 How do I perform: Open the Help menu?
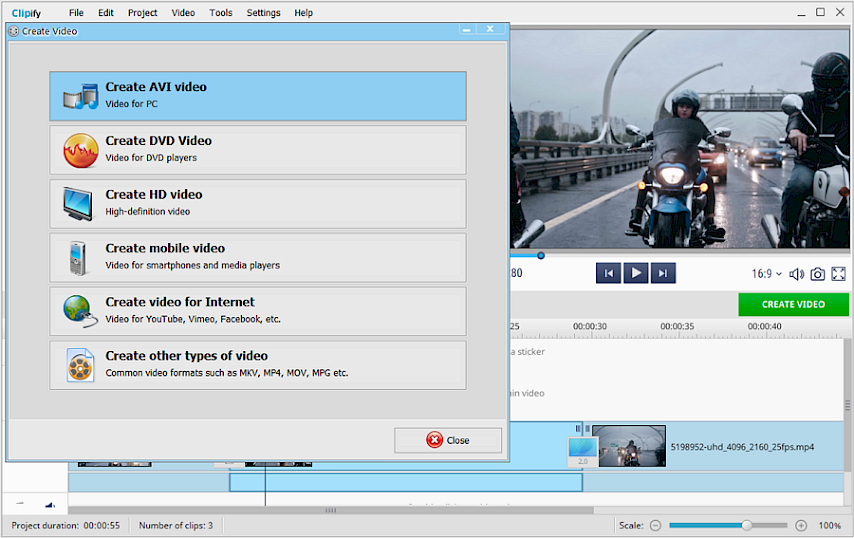tap(303, 13)
